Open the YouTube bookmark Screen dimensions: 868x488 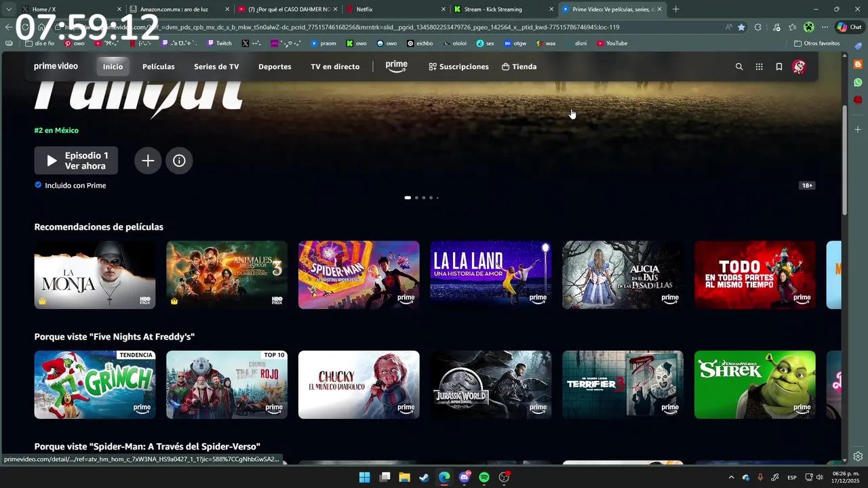(x=612, y=43)
